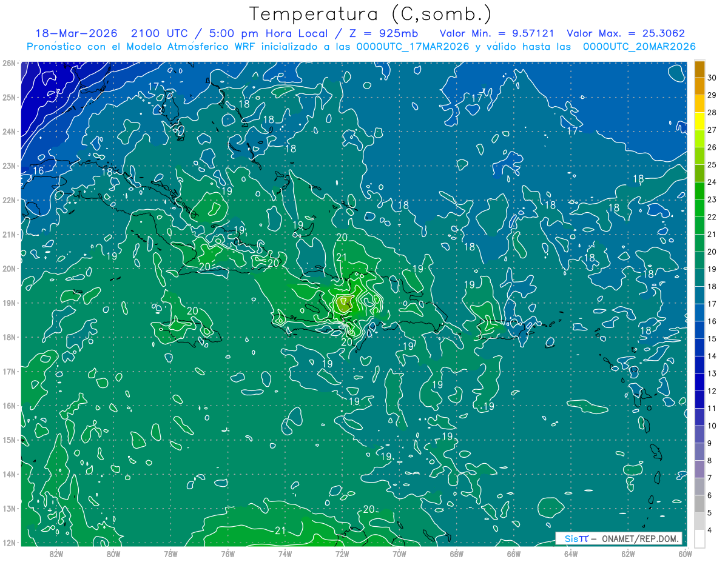Click the "2100 UTC" time in the header
The height and width of the screenshot is (562, 728).
tap(160, 33)
